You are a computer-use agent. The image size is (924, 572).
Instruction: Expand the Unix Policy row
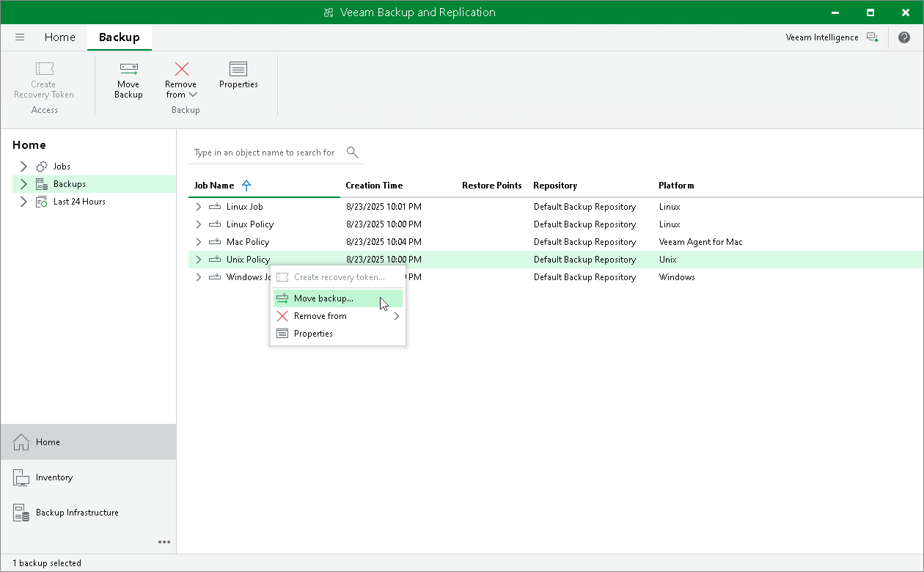point(198,260)
